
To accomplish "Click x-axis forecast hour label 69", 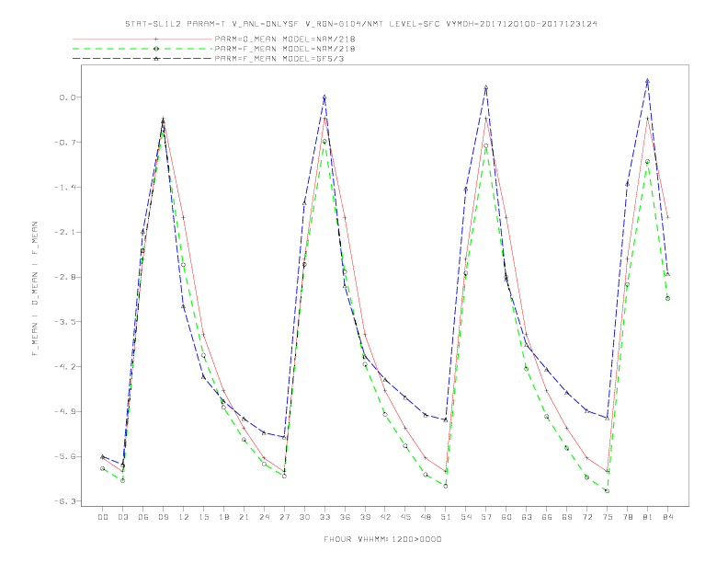I will pos(567,517).
